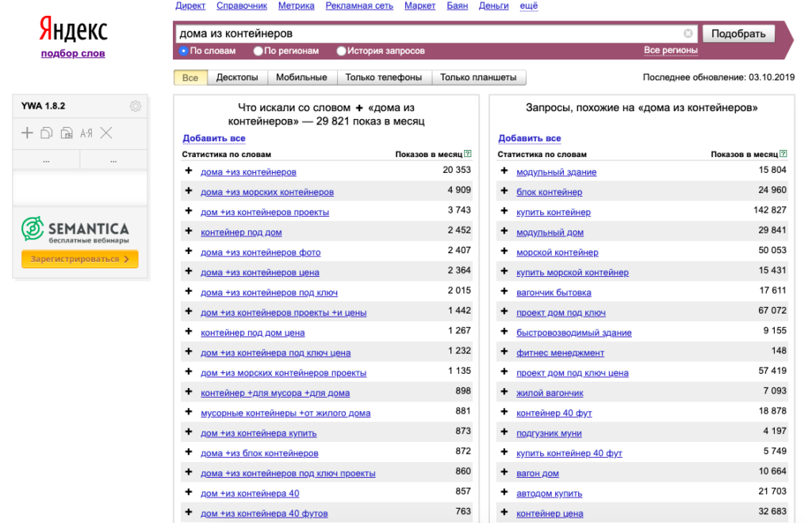Select the По словам radio button

click(183, 51)
